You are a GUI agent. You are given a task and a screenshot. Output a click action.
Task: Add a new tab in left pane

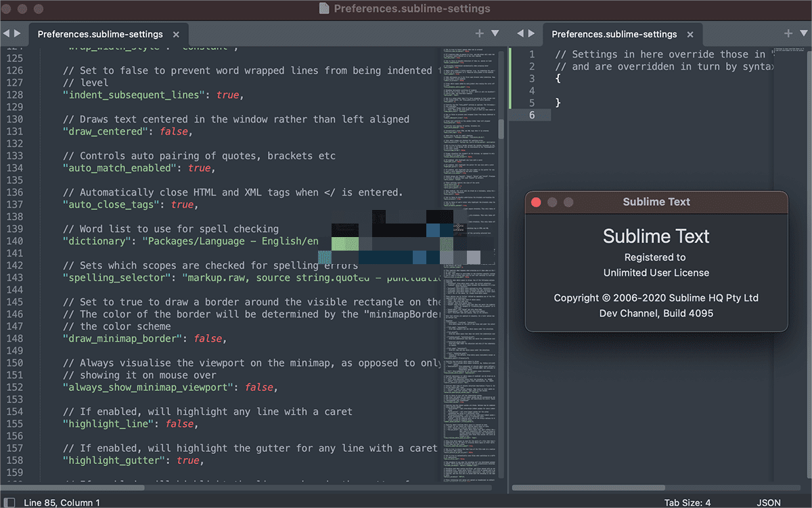[480, 33]
